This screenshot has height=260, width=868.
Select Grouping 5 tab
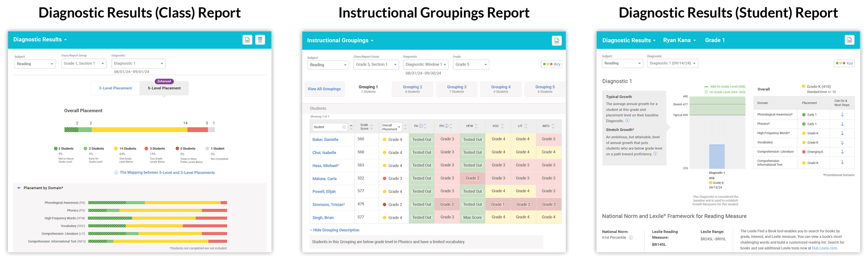[545, 89]
